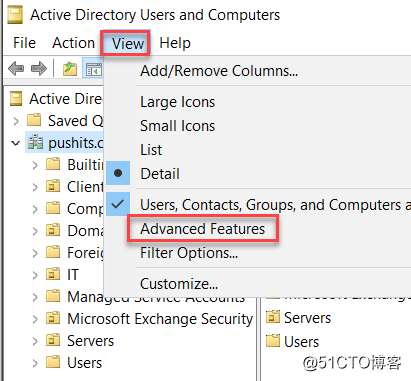This screenshot has width=411, height=381.
Task: Expand the Users node in tree
Action: coord(35,363)
